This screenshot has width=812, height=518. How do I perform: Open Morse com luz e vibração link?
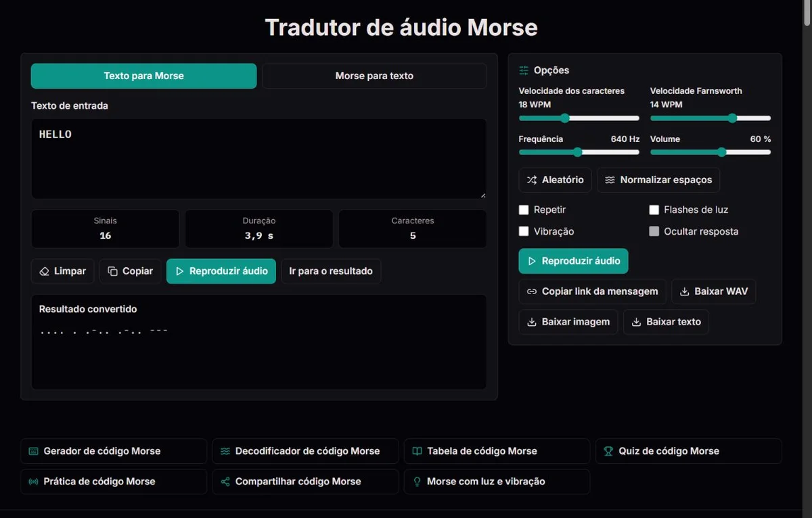497,481
